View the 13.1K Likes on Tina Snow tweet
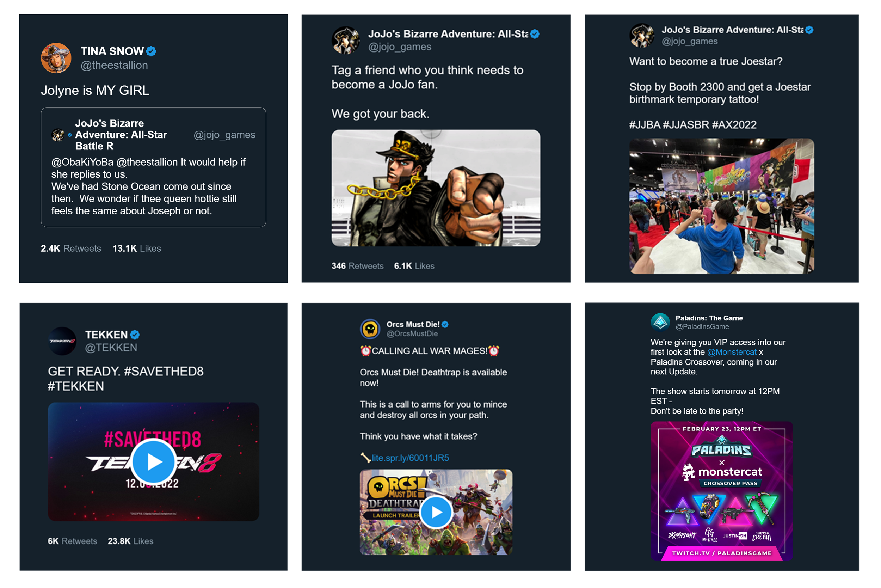The height and width of the screenshot is (588, 881). tap(137, 248)
